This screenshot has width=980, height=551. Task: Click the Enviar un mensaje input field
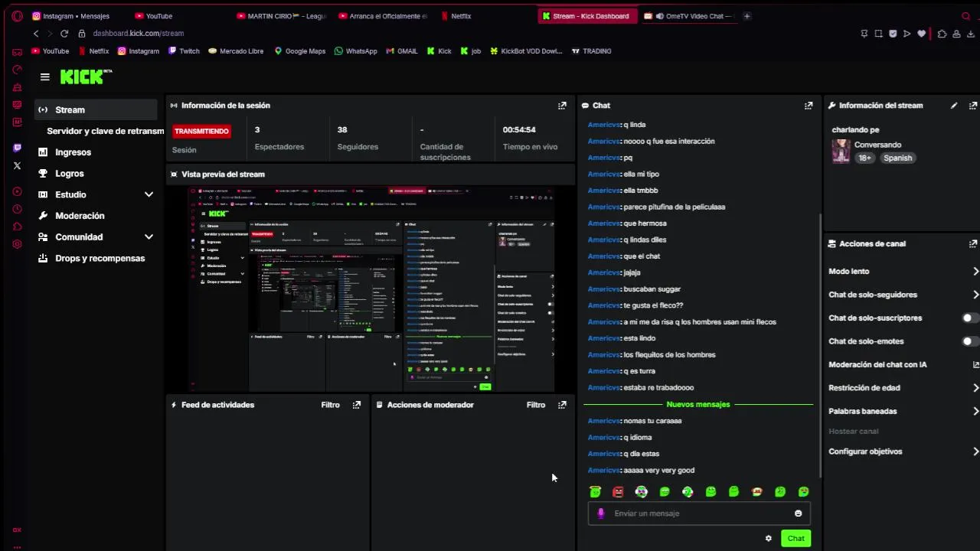point(698,514)
